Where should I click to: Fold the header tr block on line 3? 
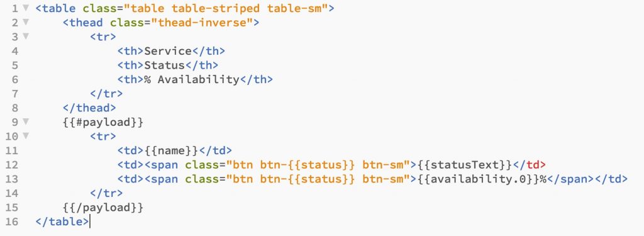point(26,36)
